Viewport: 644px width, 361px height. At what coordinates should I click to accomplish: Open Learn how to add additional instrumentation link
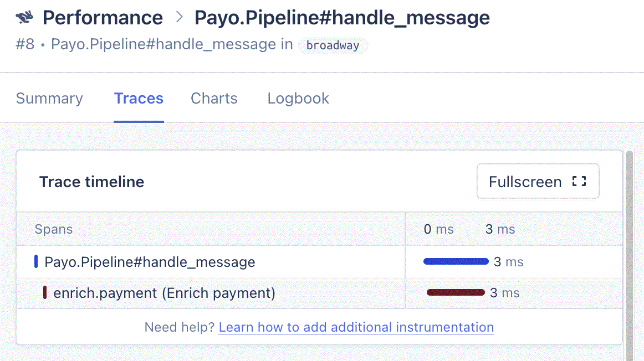tap(356, 327)
